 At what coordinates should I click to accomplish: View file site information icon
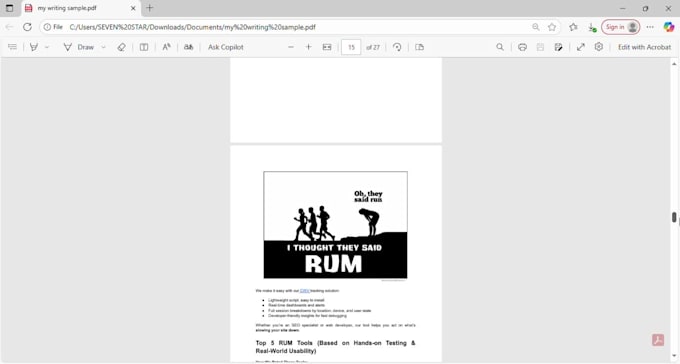point(53,27)
